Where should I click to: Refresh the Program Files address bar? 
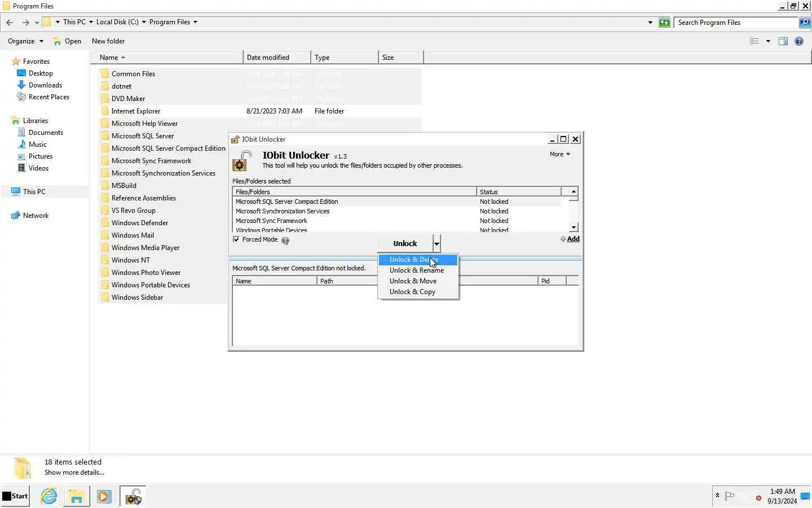[665, 23]
